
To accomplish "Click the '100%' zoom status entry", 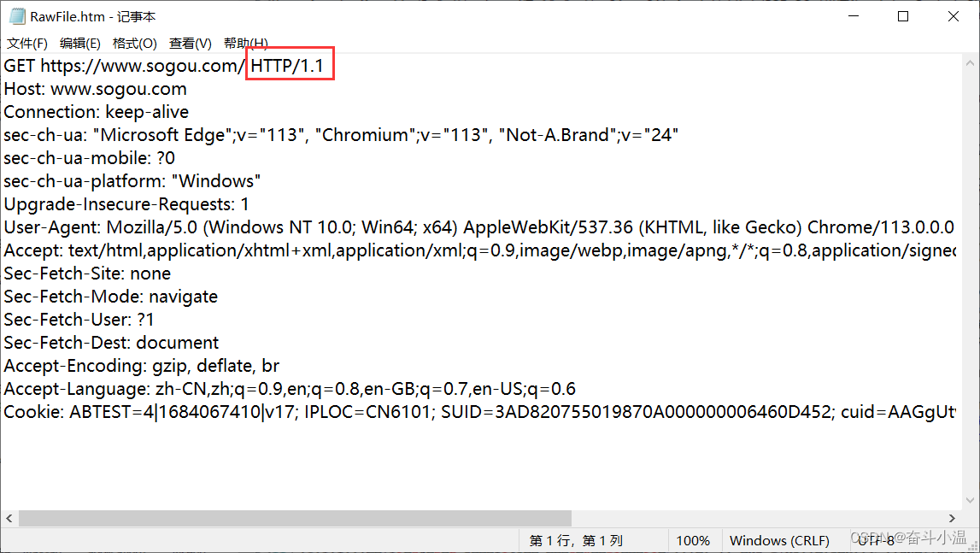I will pos(693,540).
